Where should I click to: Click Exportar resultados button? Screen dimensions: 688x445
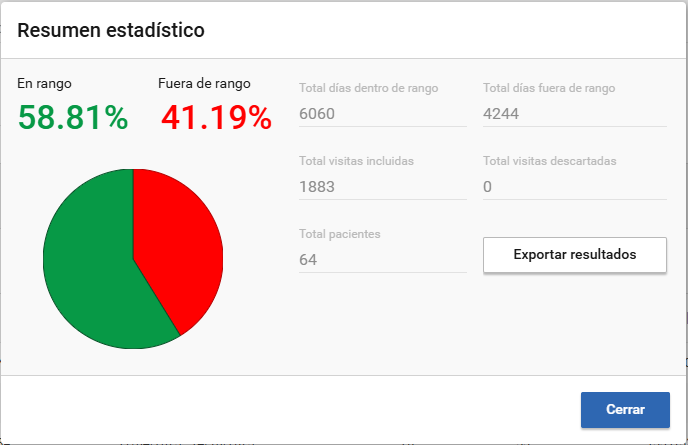575,255
